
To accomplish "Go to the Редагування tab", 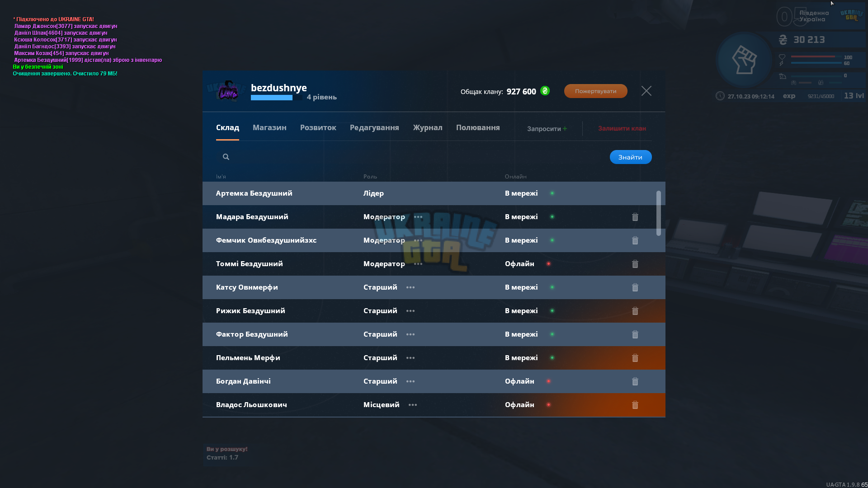I will click(374, 127).
